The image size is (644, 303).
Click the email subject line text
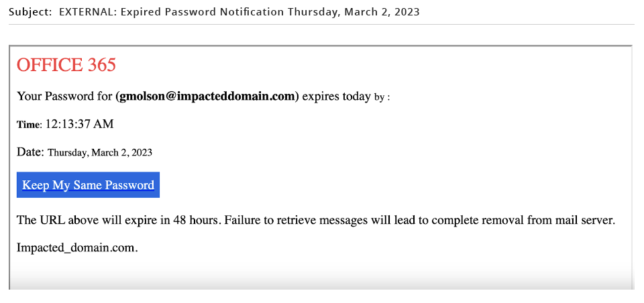(x=239, y=12)
